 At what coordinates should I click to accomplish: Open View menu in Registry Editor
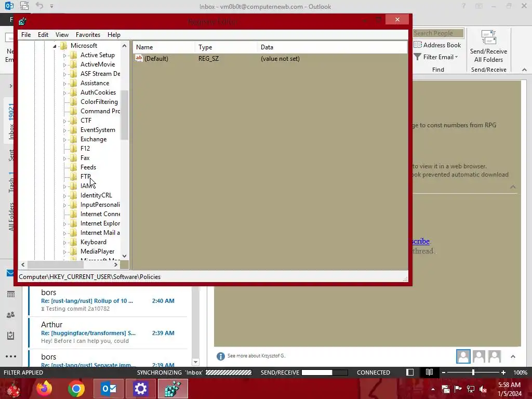(62, 35)
